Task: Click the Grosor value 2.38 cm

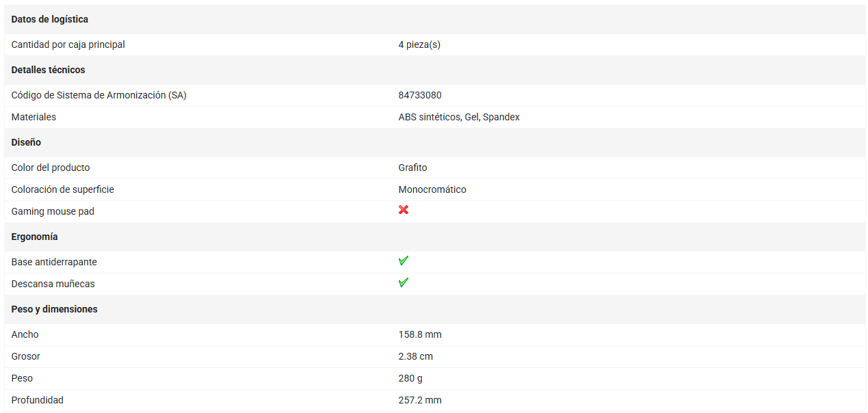Action: click(416, 356)
